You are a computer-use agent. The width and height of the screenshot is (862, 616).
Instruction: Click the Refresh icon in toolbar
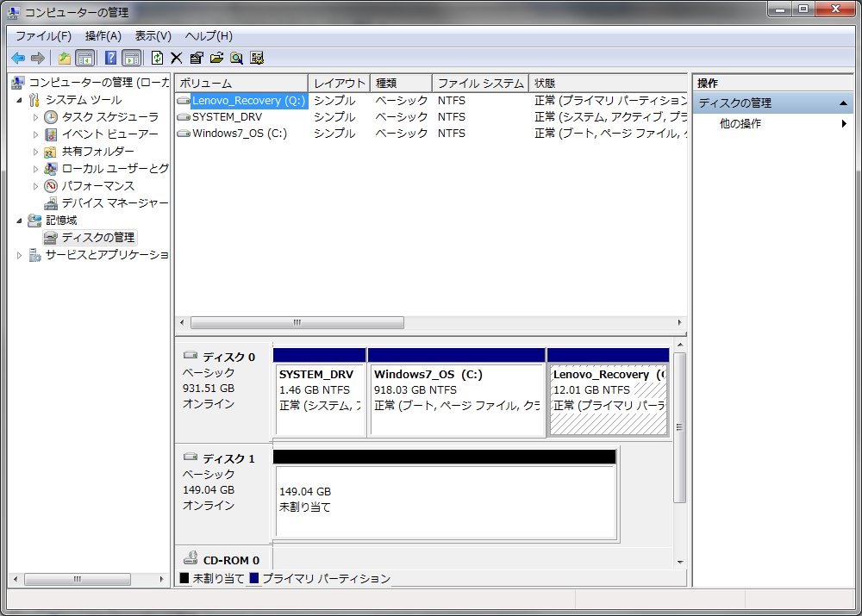pos(157,58)
